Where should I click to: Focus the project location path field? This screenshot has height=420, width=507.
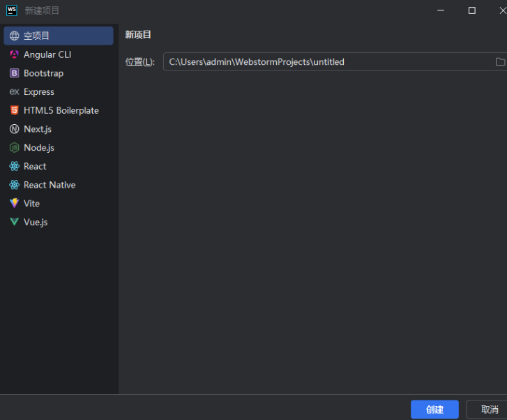[335, 61]
